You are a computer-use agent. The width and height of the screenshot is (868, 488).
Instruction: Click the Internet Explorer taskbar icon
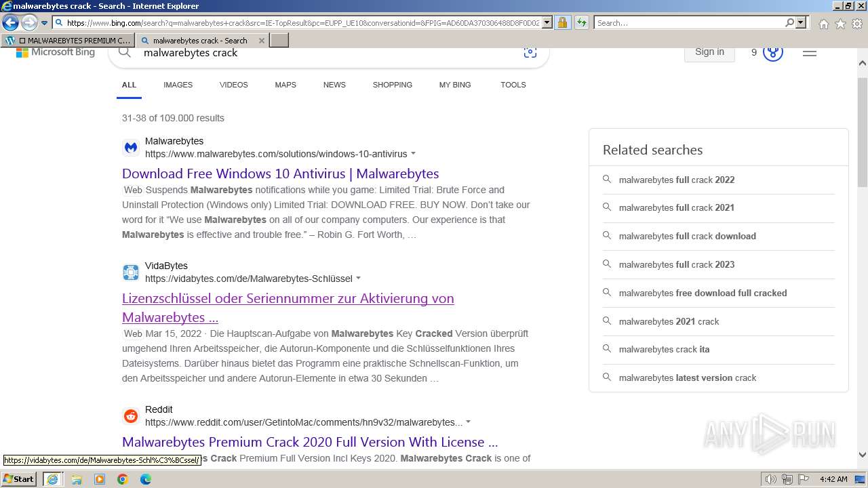(x=52, y=479)
